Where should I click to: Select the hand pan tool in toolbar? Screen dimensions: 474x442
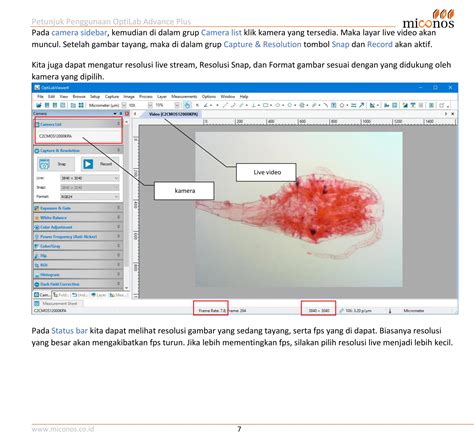(x=187, y=105)
